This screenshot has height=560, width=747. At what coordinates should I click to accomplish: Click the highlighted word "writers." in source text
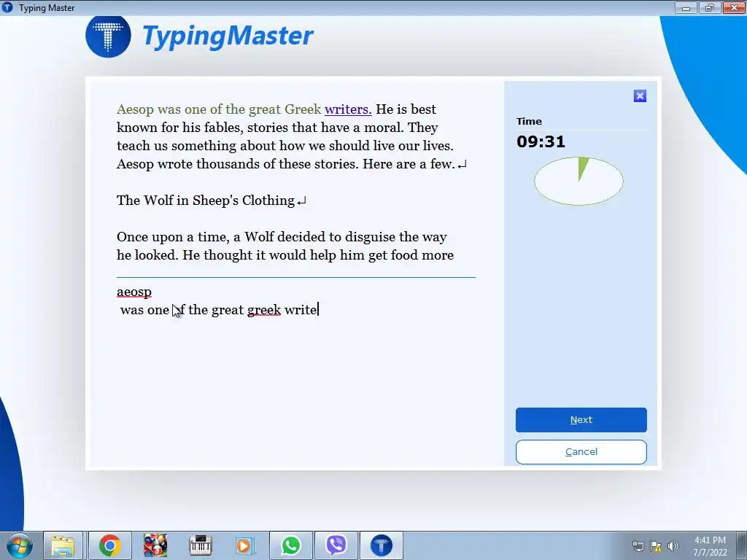click(348, 109)
